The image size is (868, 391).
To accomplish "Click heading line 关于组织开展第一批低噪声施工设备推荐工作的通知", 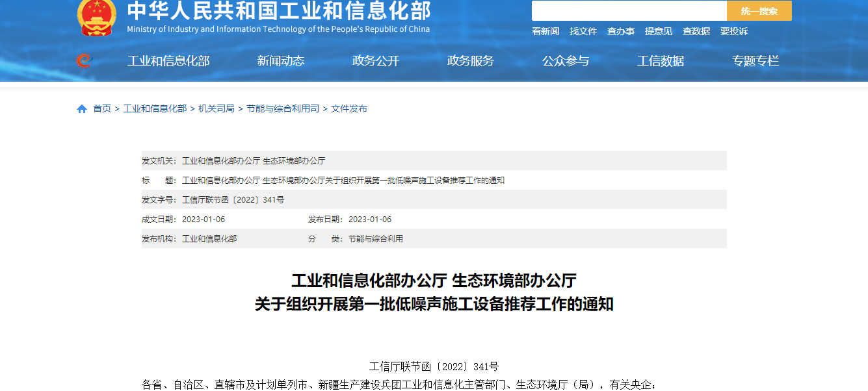I will pos(434,304).
